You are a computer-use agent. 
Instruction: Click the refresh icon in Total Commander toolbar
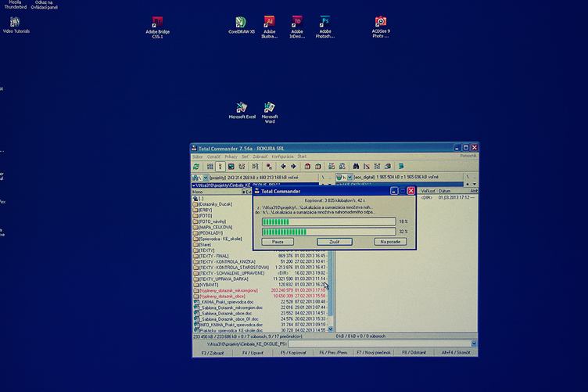[197, 166]
